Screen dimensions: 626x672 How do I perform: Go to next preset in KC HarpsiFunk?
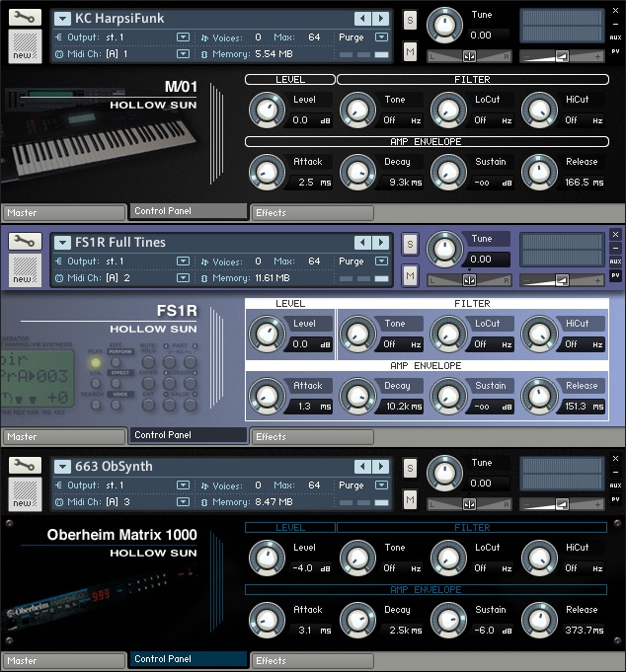[x=381, y=19]
